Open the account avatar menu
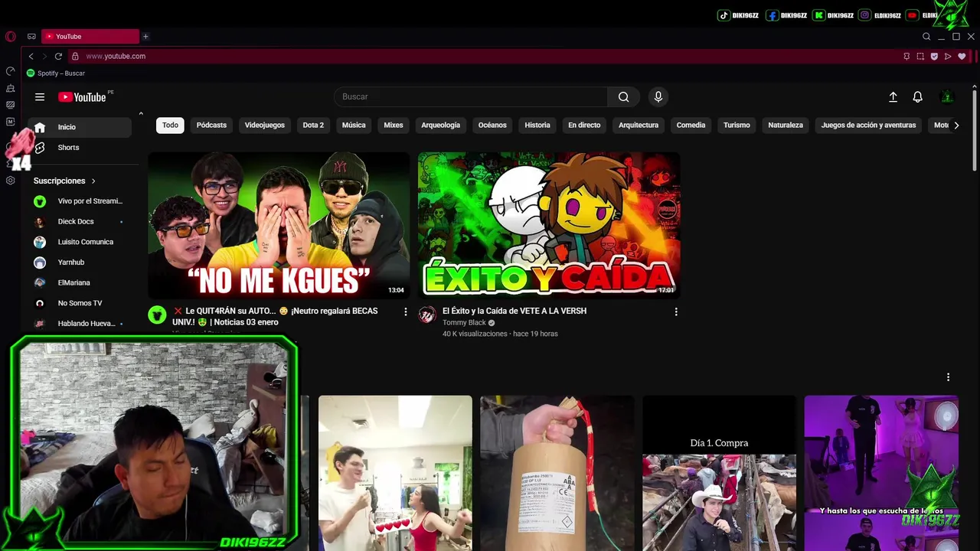This screenshot has height=551, width=980. 947,96
